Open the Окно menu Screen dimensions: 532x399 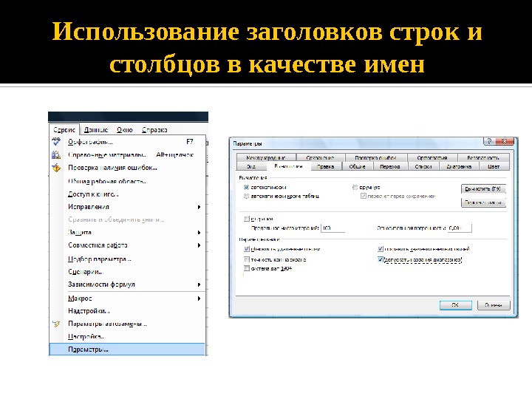point(125,130)
